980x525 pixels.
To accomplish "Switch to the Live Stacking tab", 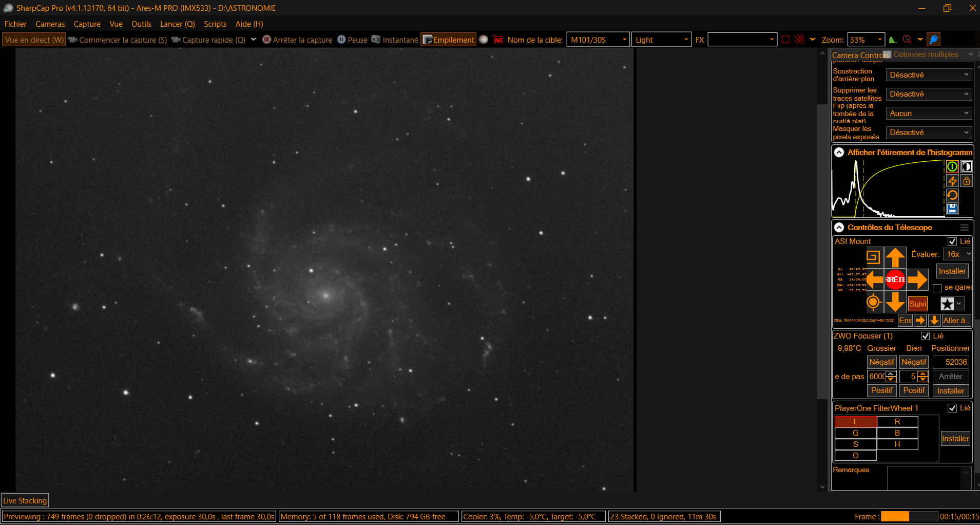I will [x=25, y=501].
